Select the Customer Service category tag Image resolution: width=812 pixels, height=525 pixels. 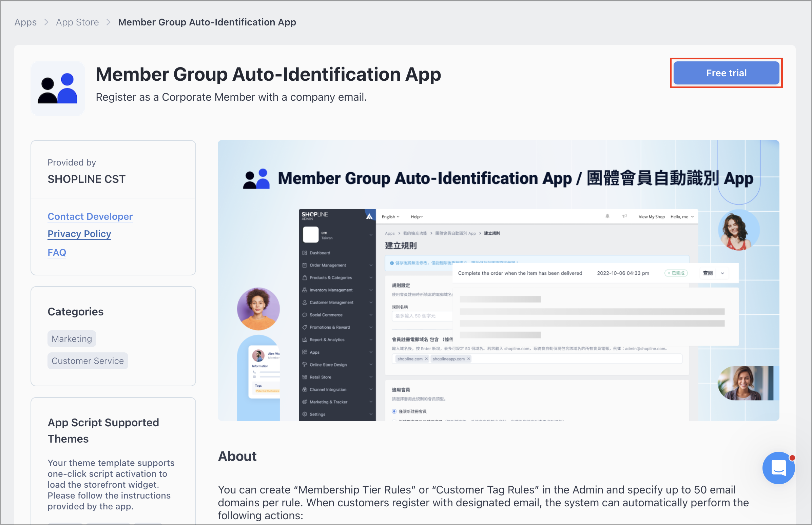point(88,361)
